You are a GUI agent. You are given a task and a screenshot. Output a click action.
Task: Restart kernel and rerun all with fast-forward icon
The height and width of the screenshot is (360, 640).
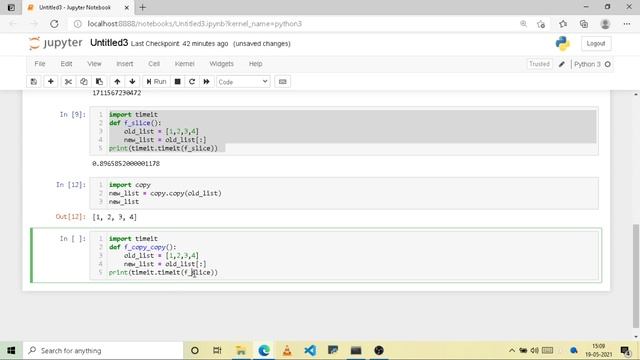point(207,82)
